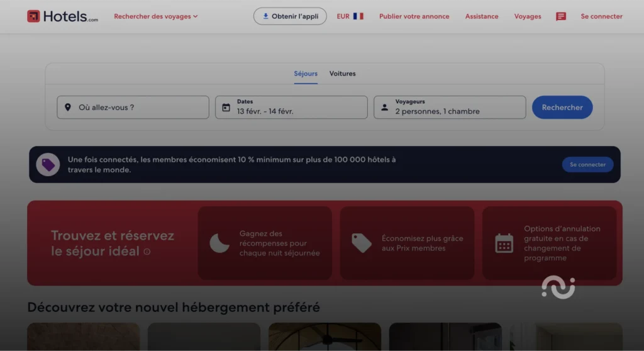
Task: Switch to the Voitures tab
Action: click(x=342, y=74)
